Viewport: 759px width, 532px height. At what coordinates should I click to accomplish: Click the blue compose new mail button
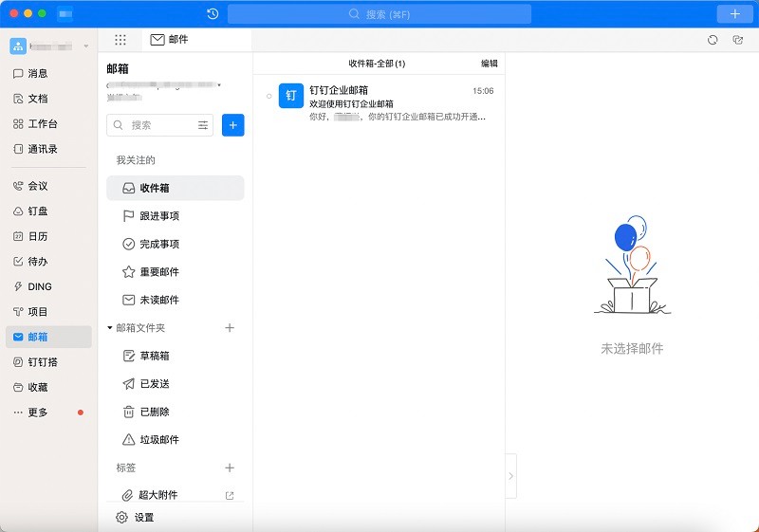click(232, 125)
